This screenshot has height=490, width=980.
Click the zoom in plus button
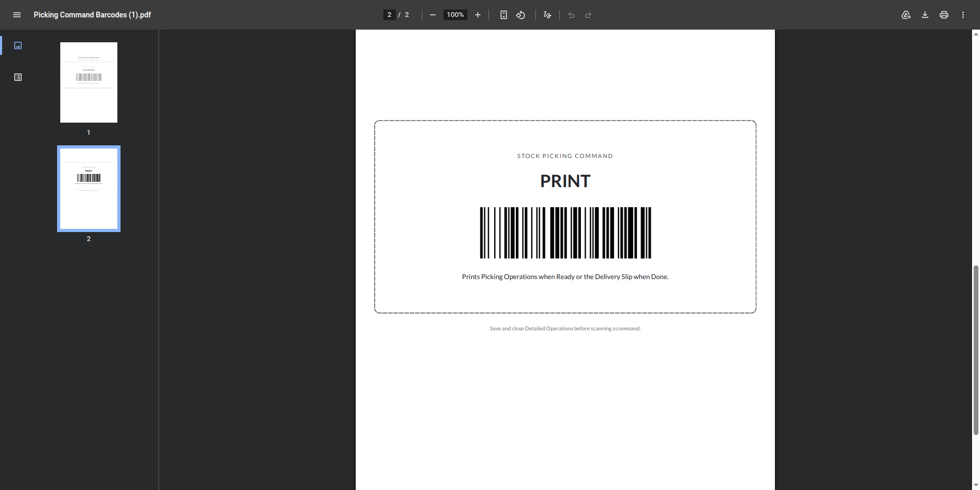click(x=478, y=15)
